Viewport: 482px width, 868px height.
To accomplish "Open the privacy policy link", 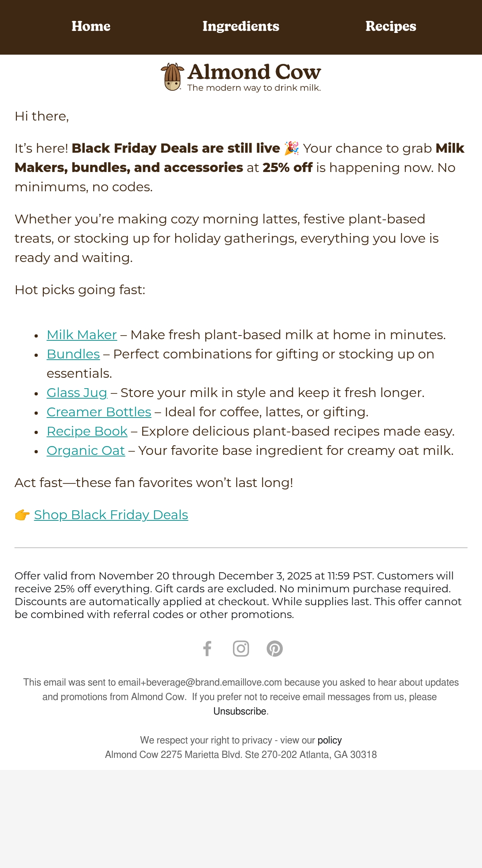I will [x=330, y=740].
